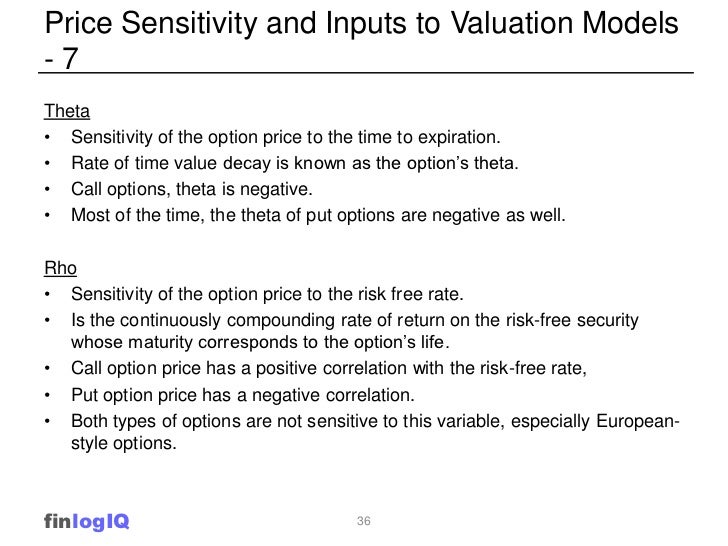Select the underlined Theta heading
This screenshot has width=728, height=546.
tap(67, 111)
